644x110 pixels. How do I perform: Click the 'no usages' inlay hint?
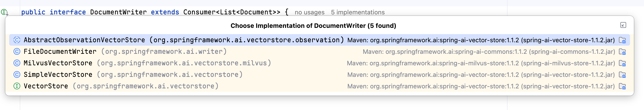point(309,12)
